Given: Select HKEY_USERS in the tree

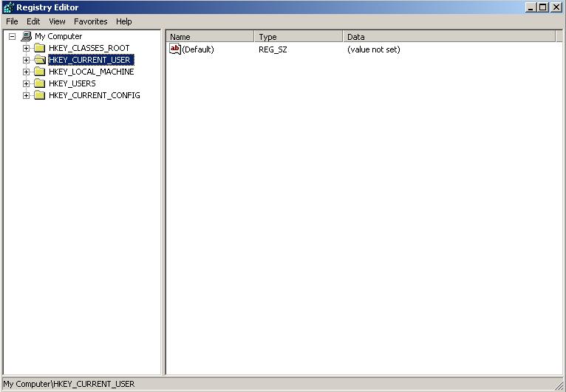Looking at the screenshot, I should click(72, 83).
